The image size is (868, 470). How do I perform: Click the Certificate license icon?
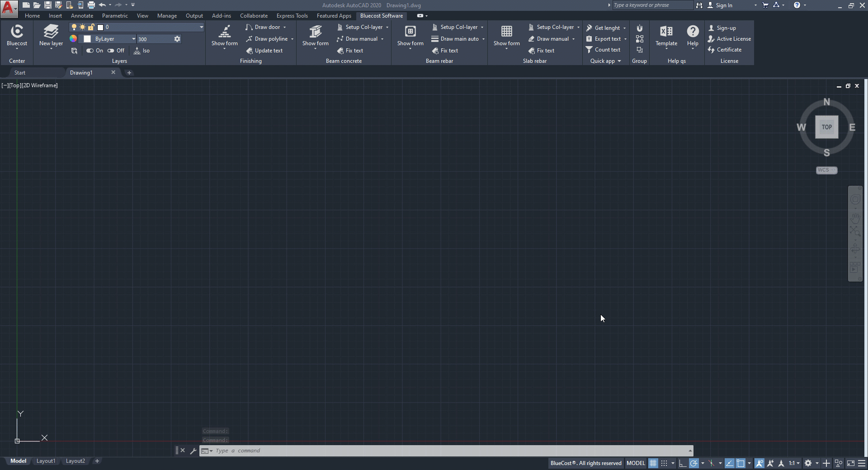(x=712, y=50)
